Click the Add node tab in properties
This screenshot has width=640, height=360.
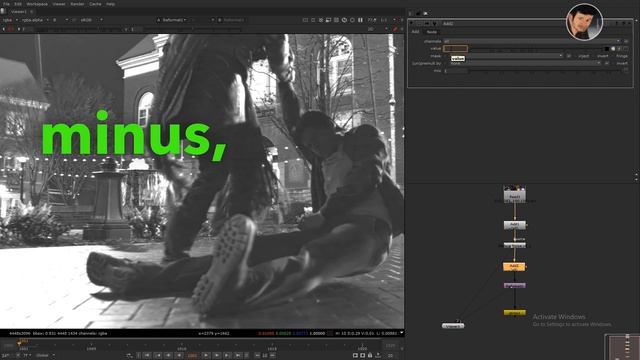click(415, 32)
